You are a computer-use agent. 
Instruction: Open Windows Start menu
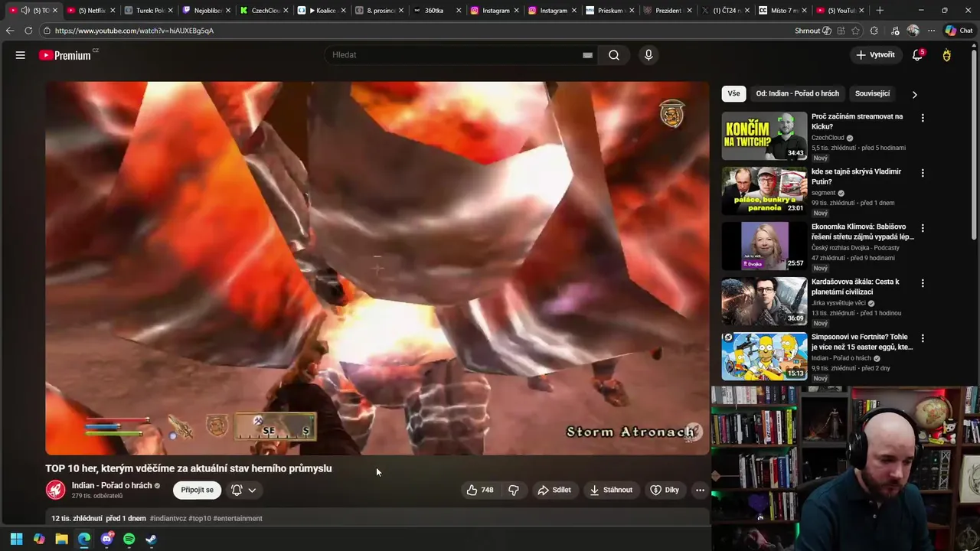pos(16,539)
